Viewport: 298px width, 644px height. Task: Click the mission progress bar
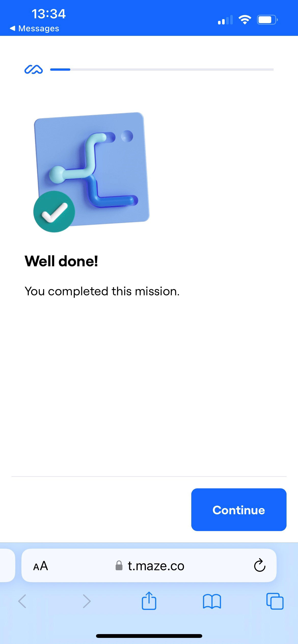point(162,69)
